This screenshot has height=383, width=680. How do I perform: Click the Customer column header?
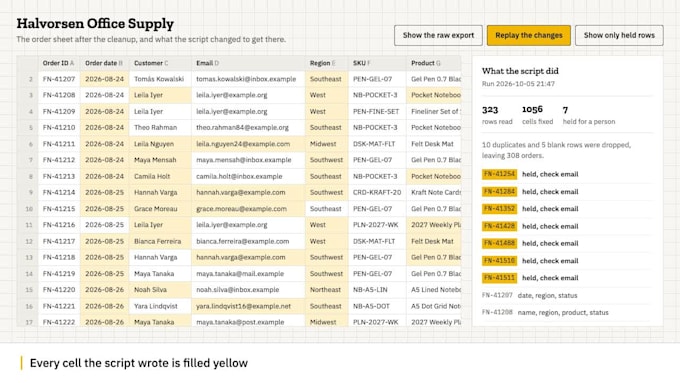(160, 63)
